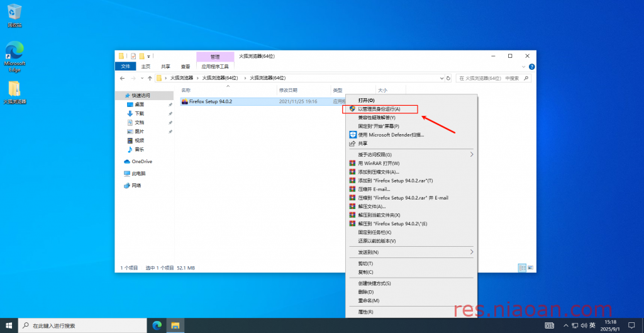Image resolution: width=644 pixels, height=333 pixels.
Task: Choose 复制(C) in the context menu
Action: coord(411,272)
